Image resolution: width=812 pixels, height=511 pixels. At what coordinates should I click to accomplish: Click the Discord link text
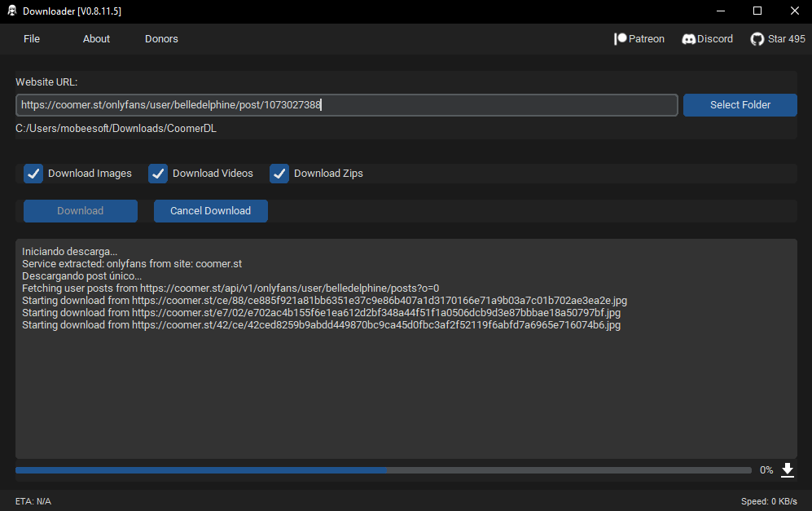[715, 39]
